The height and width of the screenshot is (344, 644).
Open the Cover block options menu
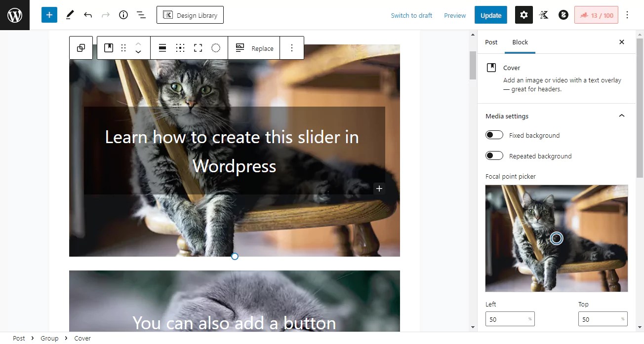click(x=292, y=48)
